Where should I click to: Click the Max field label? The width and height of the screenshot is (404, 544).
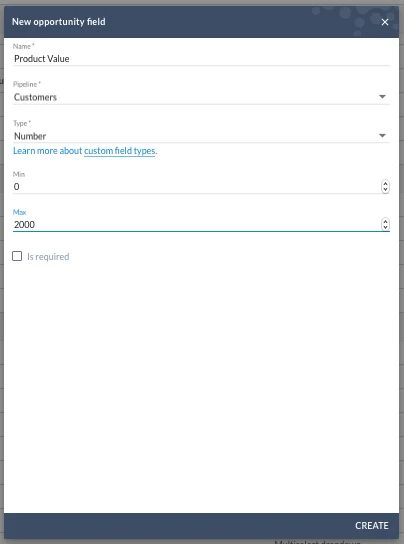(19, 212)
